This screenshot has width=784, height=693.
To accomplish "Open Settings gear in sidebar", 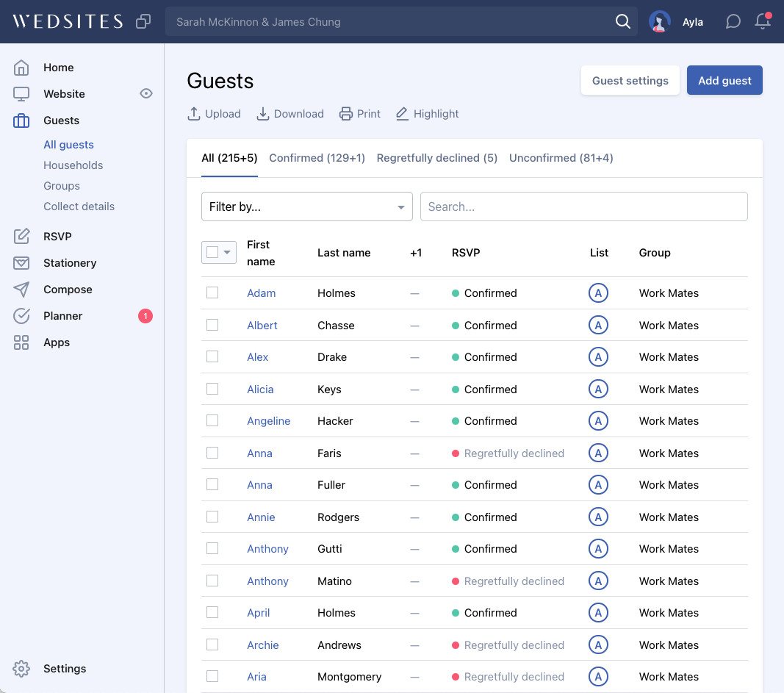I will [x=21, y=669].
